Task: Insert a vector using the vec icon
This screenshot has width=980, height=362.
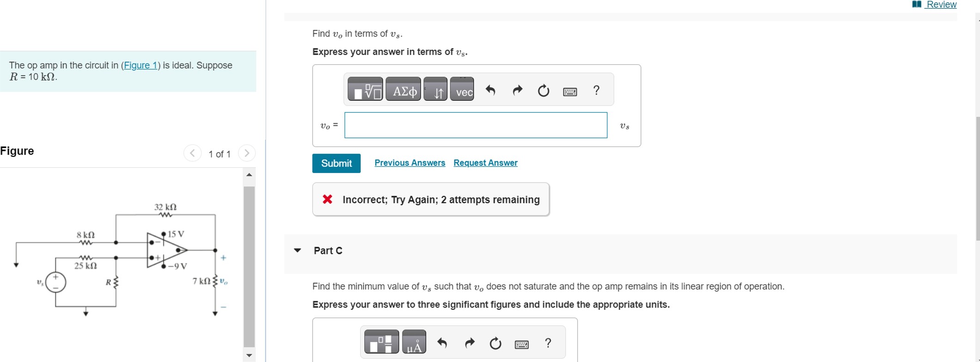Action: click(x=462, y=91)
